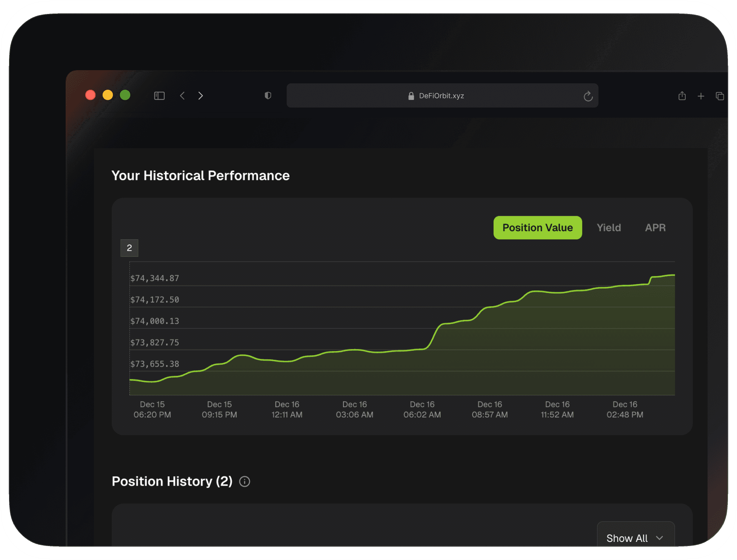Open the browser share icon
The image size is (737, 560).
[x=682, y=96]
